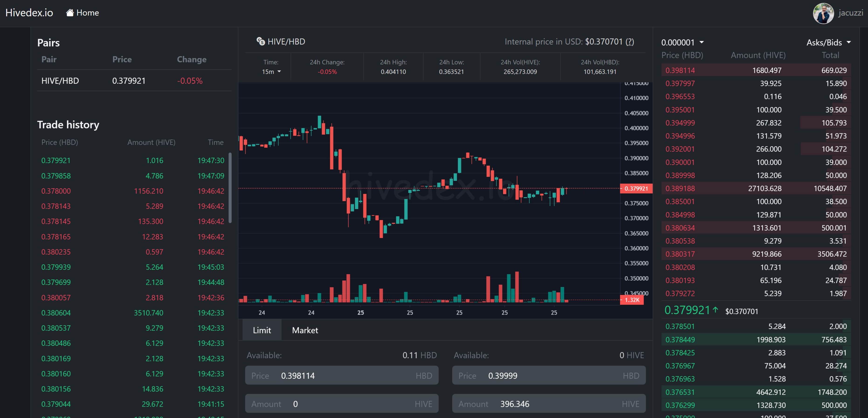
Task: Click the 24h High value 0.404110
Action: [393, 71]
